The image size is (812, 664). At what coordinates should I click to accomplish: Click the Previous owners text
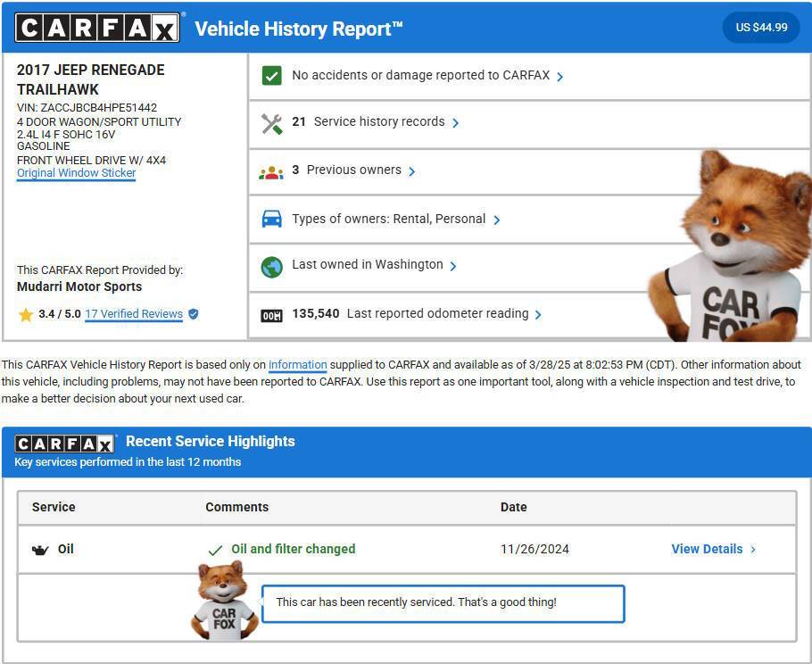[x=353, y=170]
